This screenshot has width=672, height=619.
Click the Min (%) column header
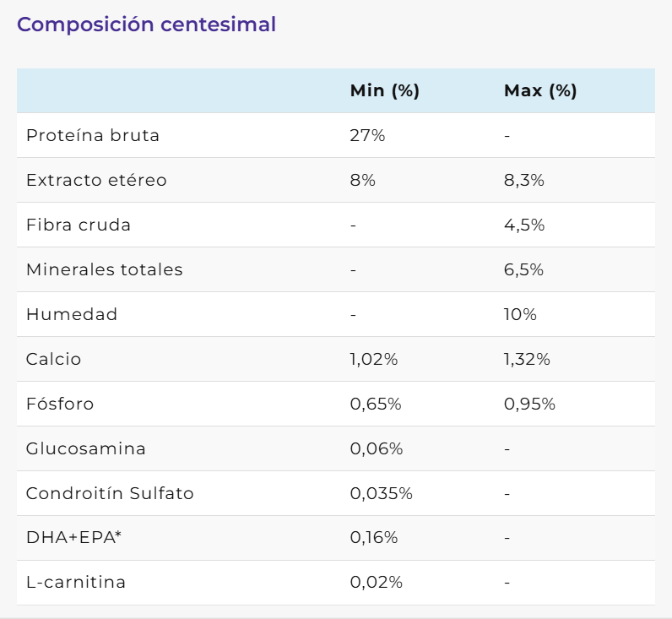click(x=384, y=91)
